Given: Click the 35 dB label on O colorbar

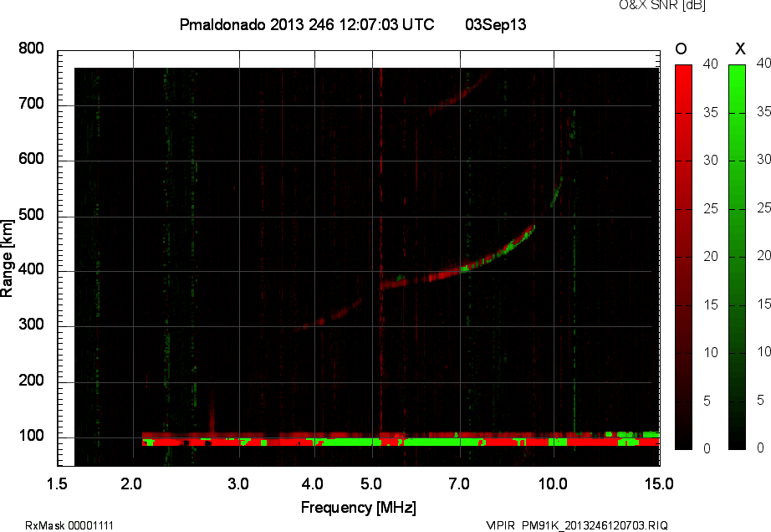Looking at the screenshot, I should pos(711,113).
